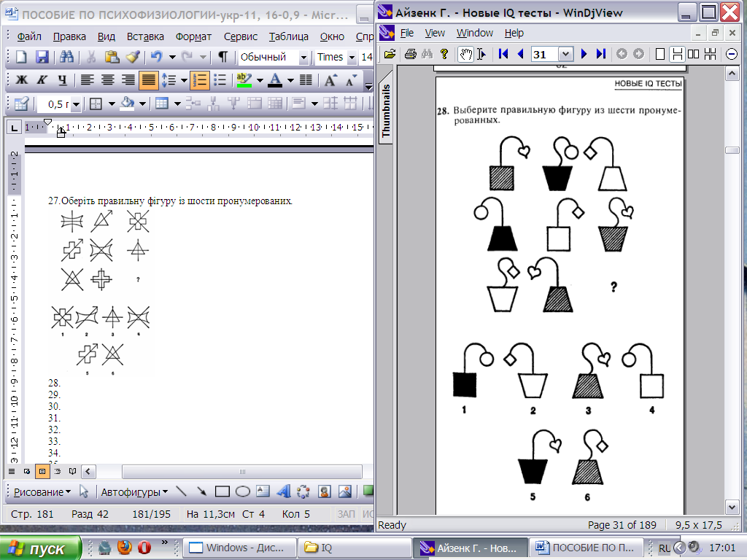Open the Автофигуры menu button
The width and height of the screenshot is (747, 560).
pyautogui.click(x=134, y=492)
